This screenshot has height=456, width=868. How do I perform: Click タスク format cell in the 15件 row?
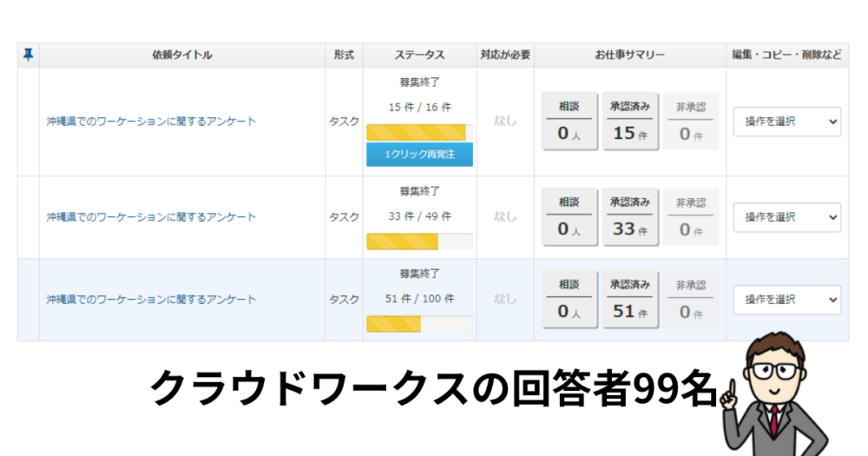344,122
